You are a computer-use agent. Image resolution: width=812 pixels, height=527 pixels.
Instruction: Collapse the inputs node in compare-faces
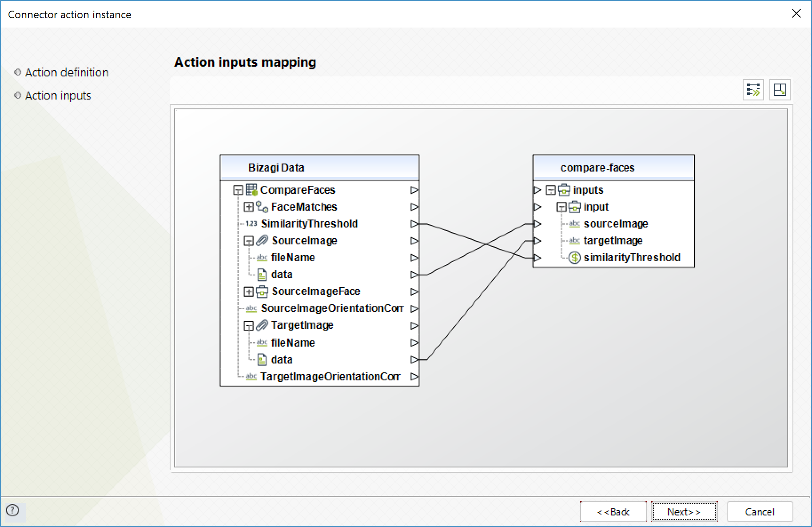tap(551, 190)
